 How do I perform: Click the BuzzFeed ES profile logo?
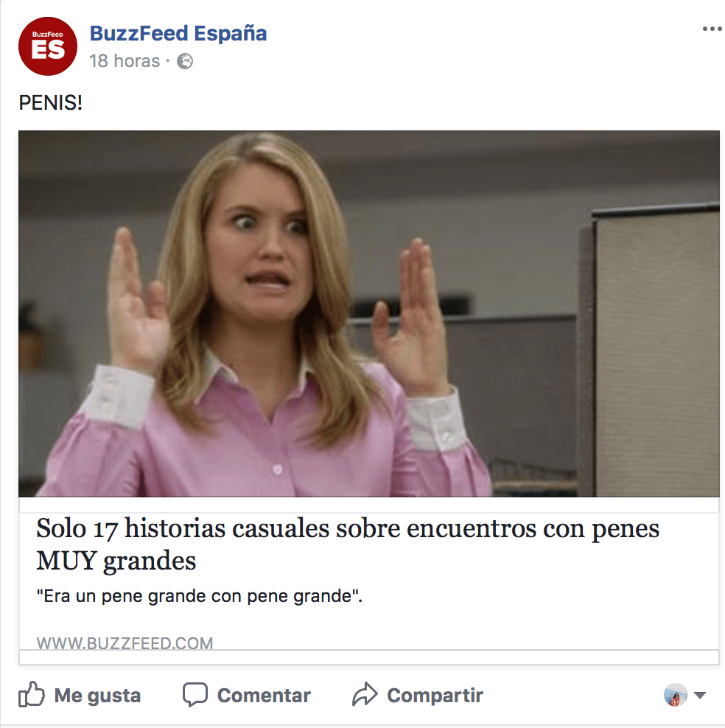pyautogui.click(x=48, y=46)
